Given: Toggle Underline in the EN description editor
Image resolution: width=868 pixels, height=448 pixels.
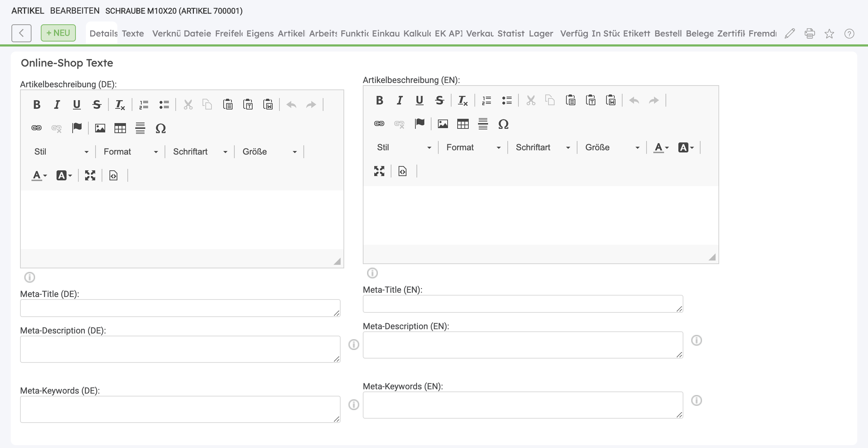Looking at the screenshot, I should pyautogui.click(x=419, y=101).
